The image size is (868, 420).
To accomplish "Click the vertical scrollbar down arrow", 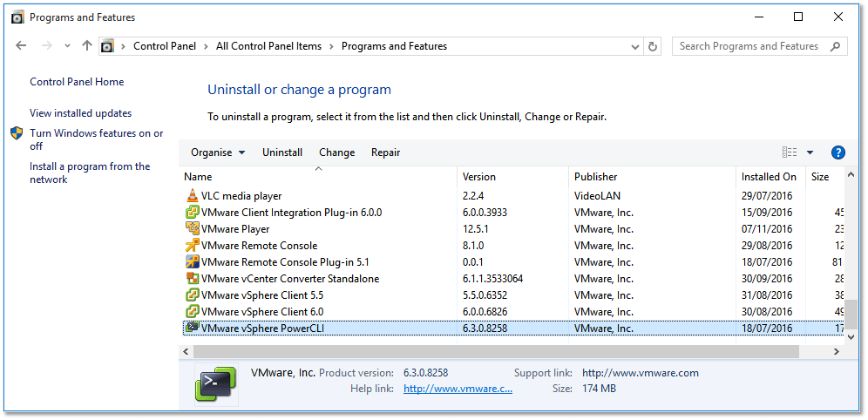I will point(851,336).
